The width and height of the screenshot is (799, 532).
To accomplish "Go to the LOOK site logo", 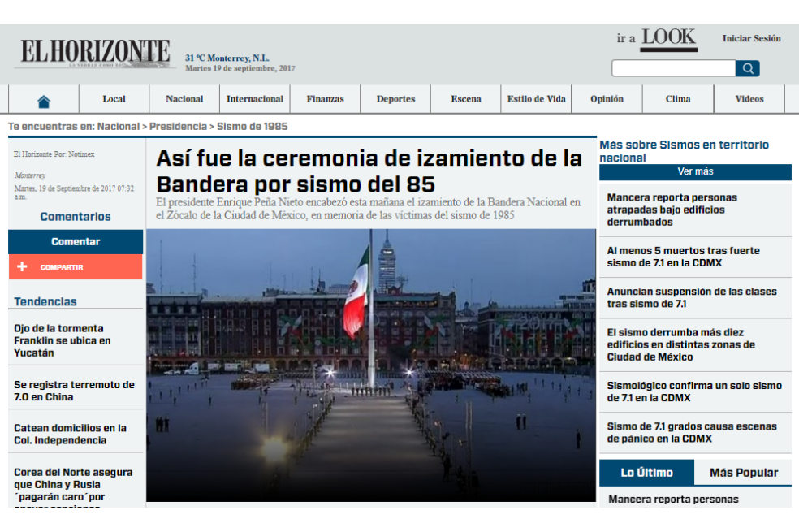I will tap(668, 39).
